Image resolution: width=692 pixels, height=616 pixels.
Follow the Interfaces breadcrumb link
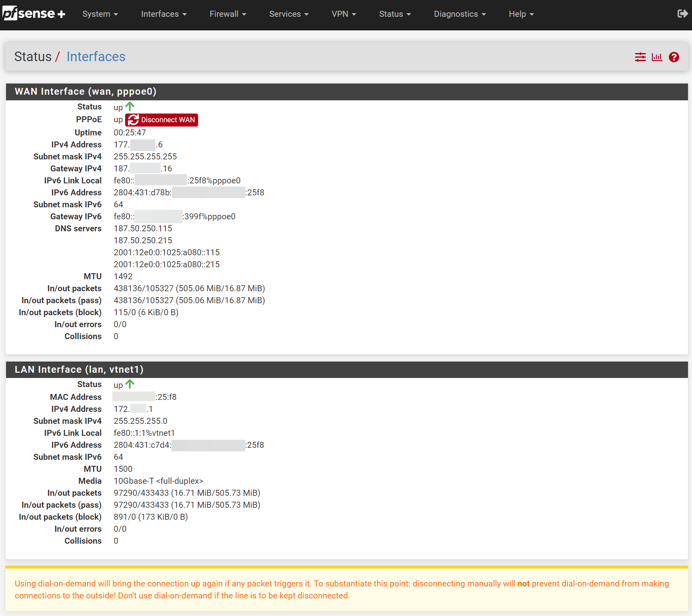coord(96,57)
